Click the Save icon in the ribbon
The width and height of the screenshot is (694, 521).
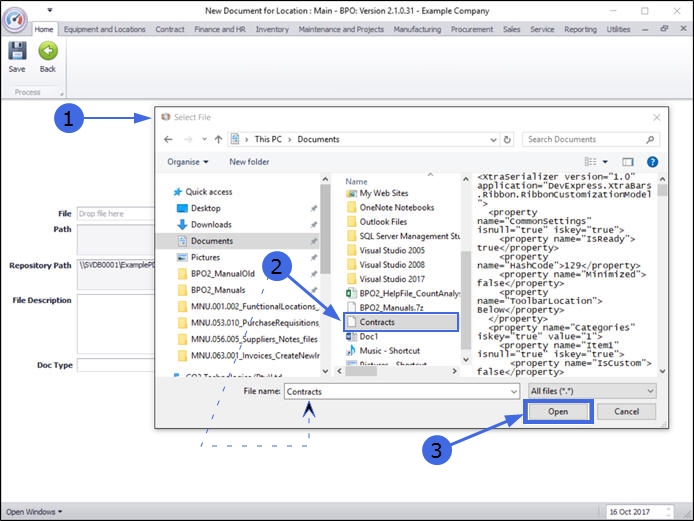[x=17, y=52]
